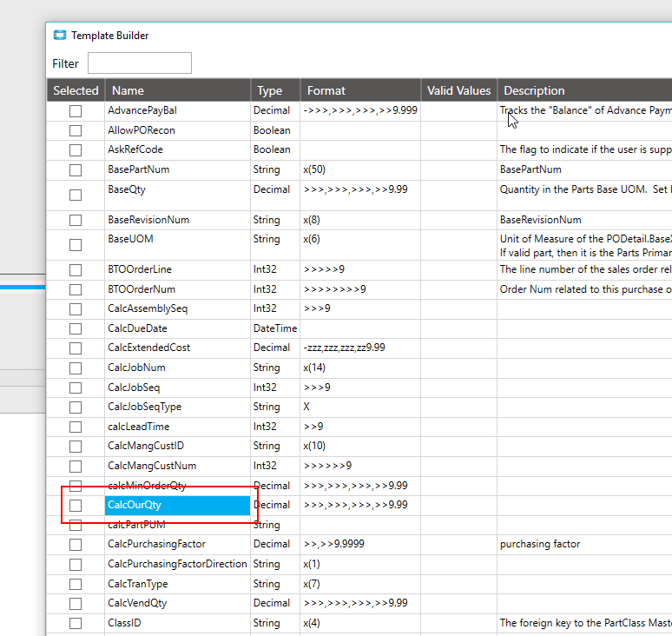Click the -zzz,zzz,zzz,zz9.99 format cell
This screenshot has height=636, width=672.
(360, 348)
